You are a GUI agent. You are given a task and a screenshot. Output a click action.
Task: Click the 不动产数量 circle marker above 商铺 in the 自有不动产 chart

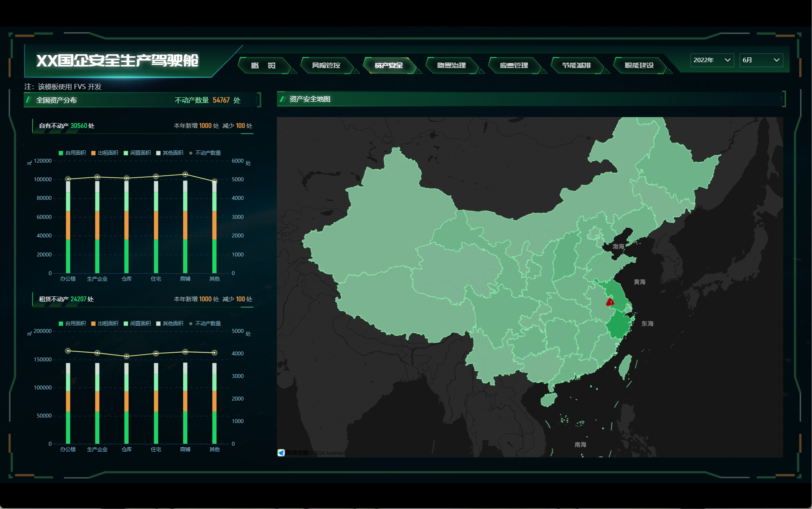click(185, 174)
